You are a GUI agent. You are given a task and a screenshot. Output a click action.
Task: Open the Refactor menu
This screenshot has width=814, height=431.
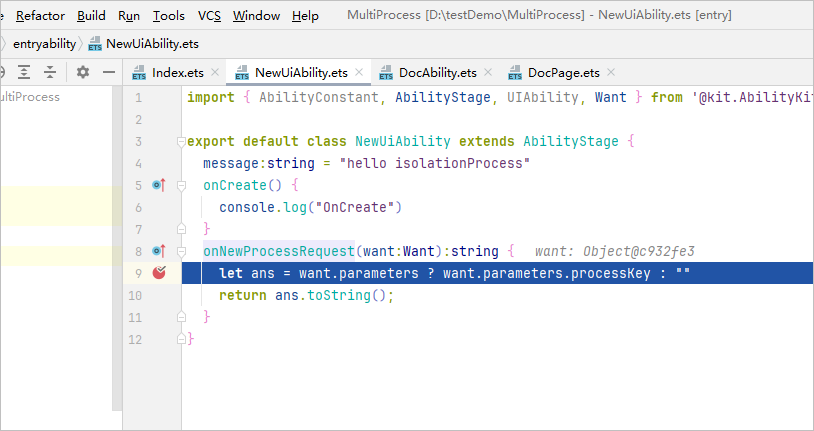pos(40,16)
